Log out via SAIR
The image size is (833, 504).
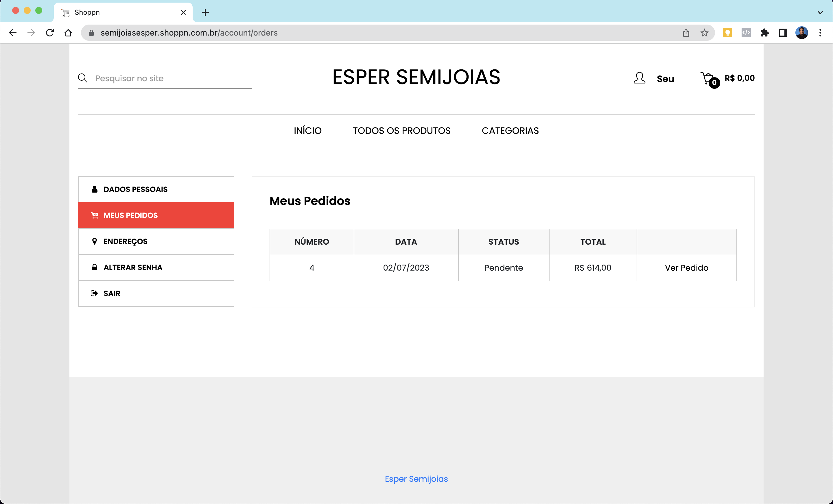(156, 293)
